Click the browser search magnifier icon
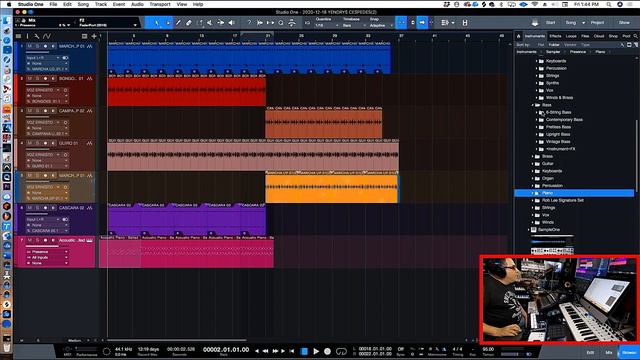640x360 pixels. 636,36
